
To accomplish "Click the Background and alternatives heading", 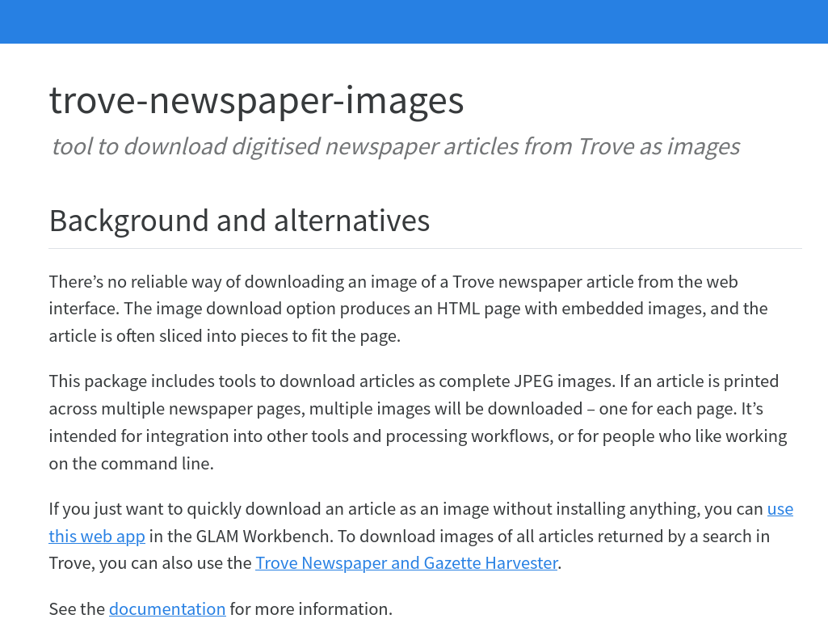I will point(239,221).
